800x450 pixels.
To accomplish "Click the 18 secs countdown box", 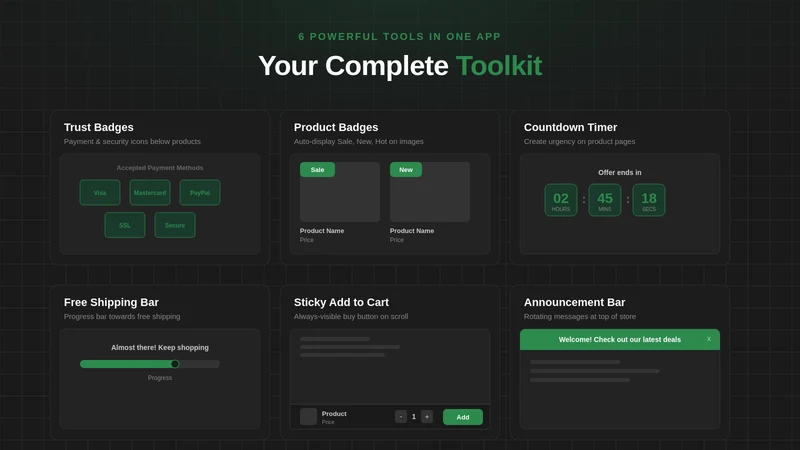I will [649, 200].
